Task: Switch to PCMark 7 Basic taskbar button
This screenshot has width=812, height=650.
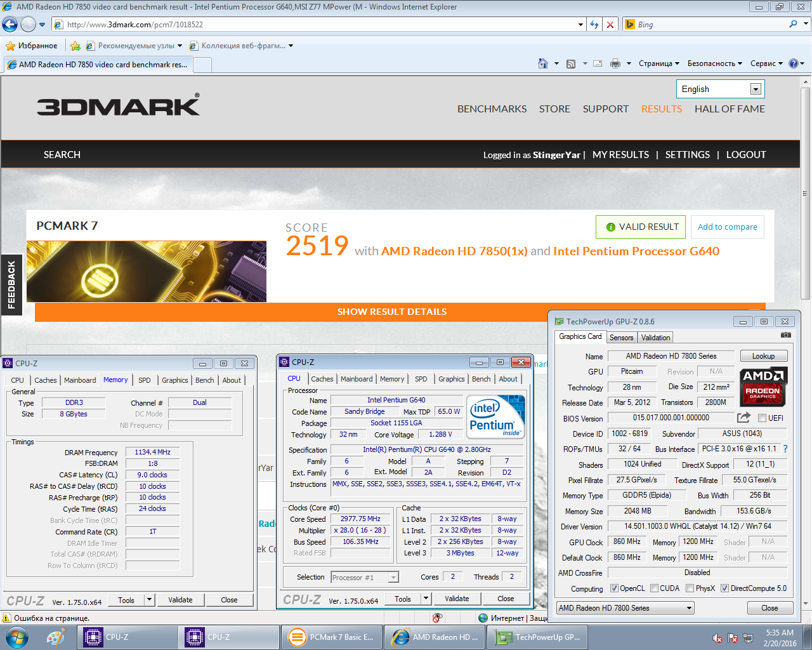Action: click(331, 637)
